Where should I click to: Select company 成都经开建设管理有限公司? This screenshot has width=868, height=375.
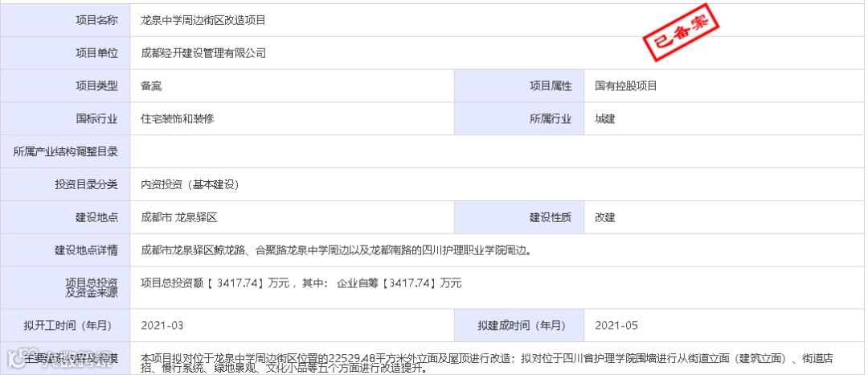[x=203, y=53]
